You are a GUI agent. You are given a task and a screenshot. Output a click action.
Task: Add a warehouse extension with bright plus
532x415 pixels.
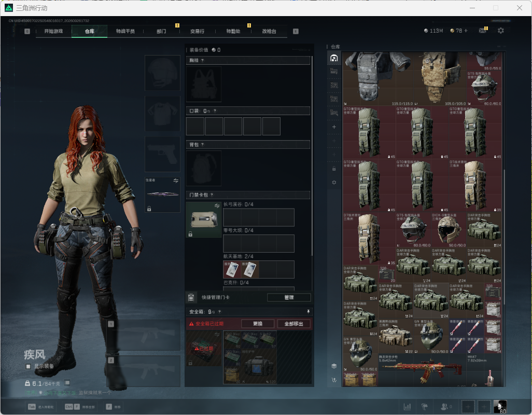[334, 127]
